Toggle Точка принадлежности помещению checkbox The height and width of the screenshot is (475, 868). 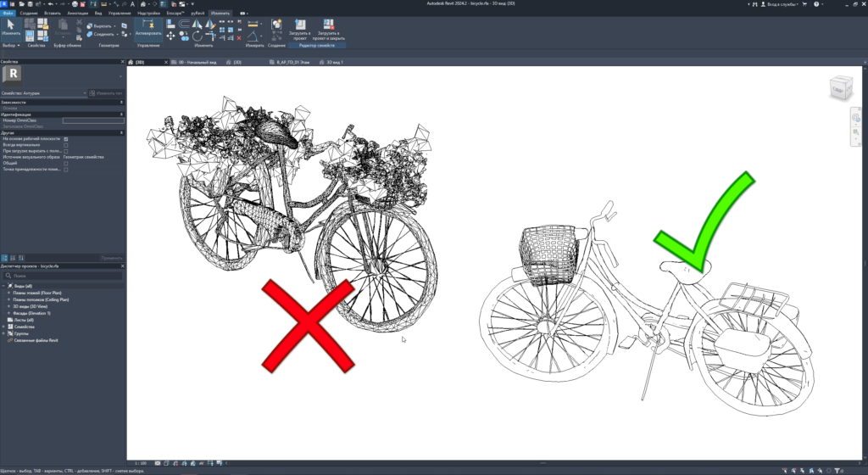coord(66,170)
